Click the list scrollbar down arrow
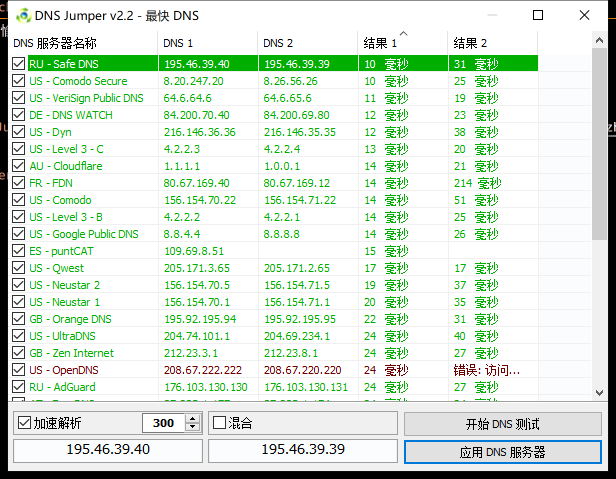The image size is (616, 479). (599, 393)
